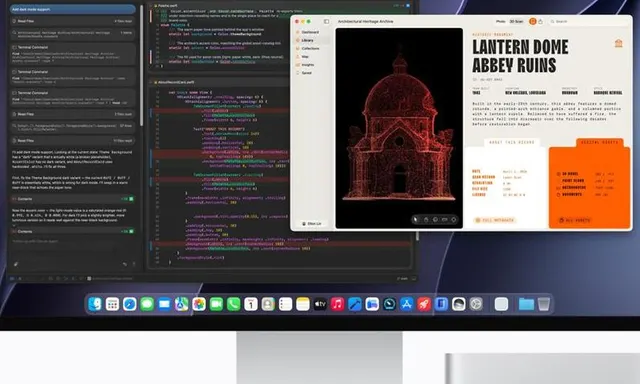The image size is (640, 384).
Task: Click the Xcode editor vertical scrollbar
Action: click(417, 235)
